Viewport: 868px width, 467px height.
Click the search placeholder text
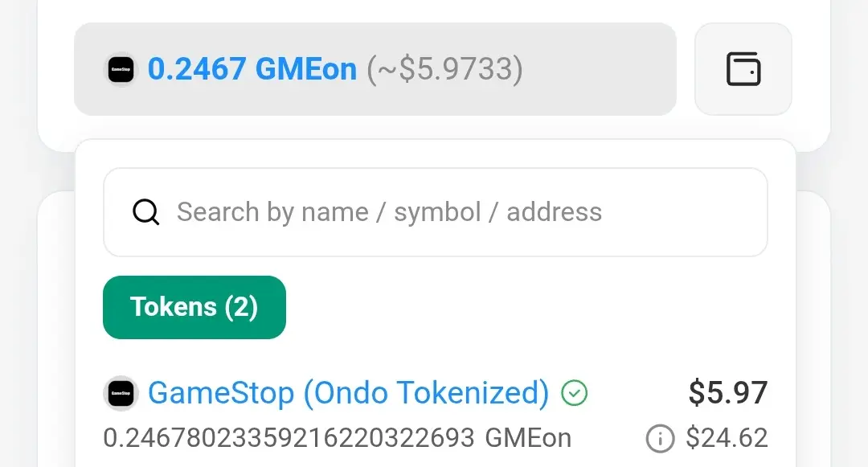389,212
